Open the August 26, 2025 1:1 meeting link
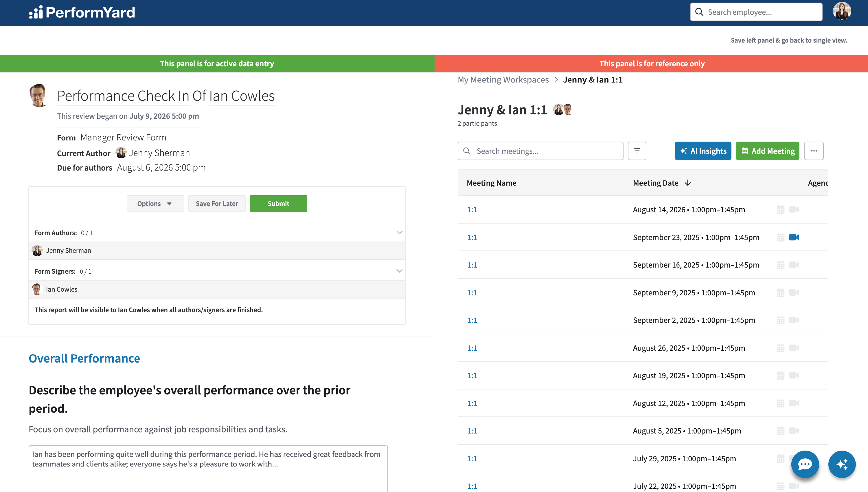 pyautogui.click(x=472, y=348)
